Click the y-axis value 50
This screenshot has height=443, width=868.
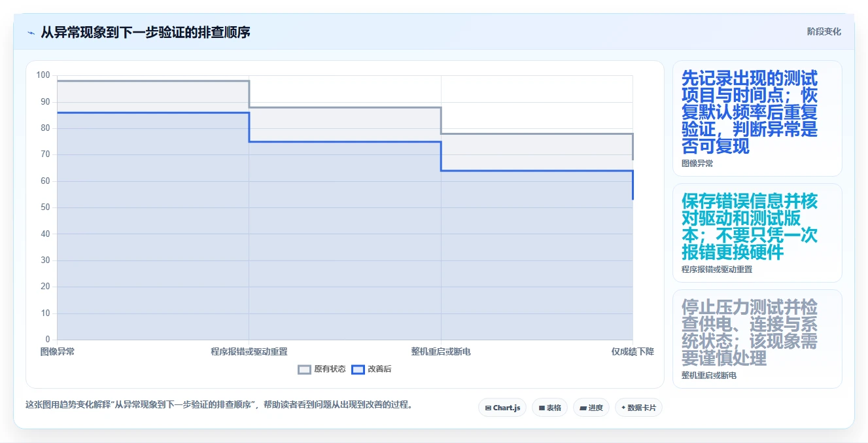[x=45, y=207]
